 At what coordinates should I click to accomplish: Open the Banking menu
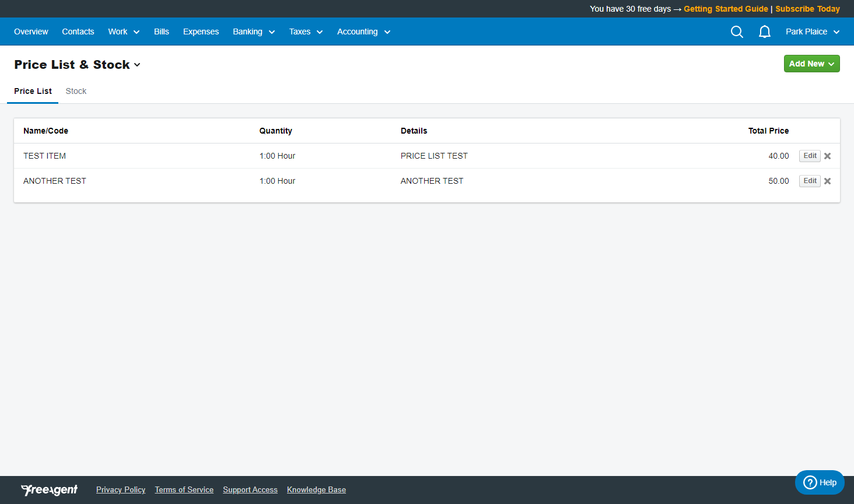[x=253, y=32]
